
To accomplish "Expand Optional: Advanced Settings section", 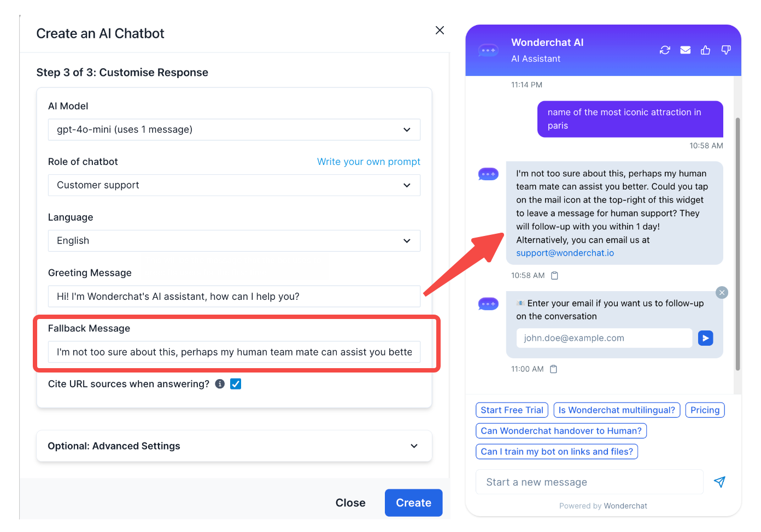I will (x=234, y=446).
